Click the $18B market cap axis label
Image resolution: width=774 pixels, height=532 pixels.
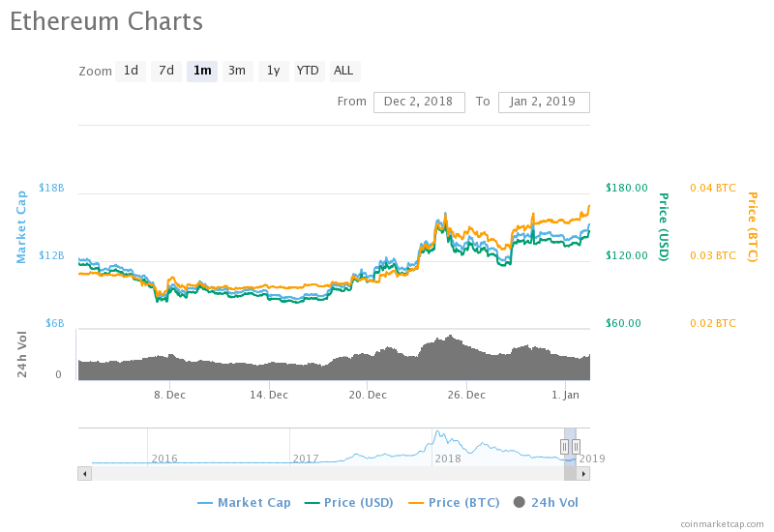coord(51,188)
